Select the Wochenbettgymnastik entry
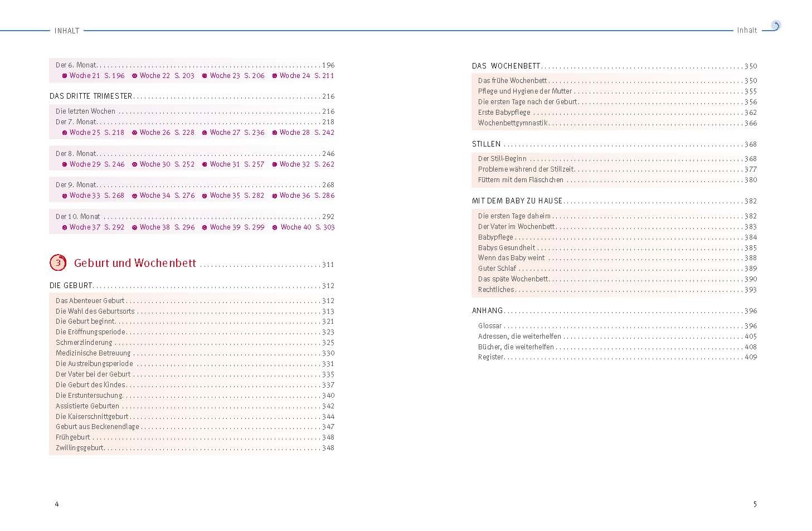812x531 pixels. point(513,123)
